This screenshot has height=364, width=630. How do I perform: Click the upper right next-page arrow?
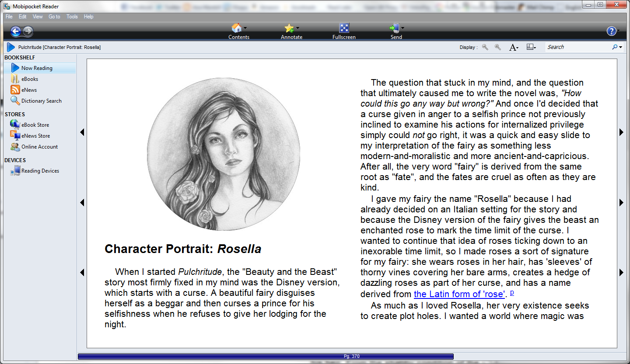coord(621,132)
